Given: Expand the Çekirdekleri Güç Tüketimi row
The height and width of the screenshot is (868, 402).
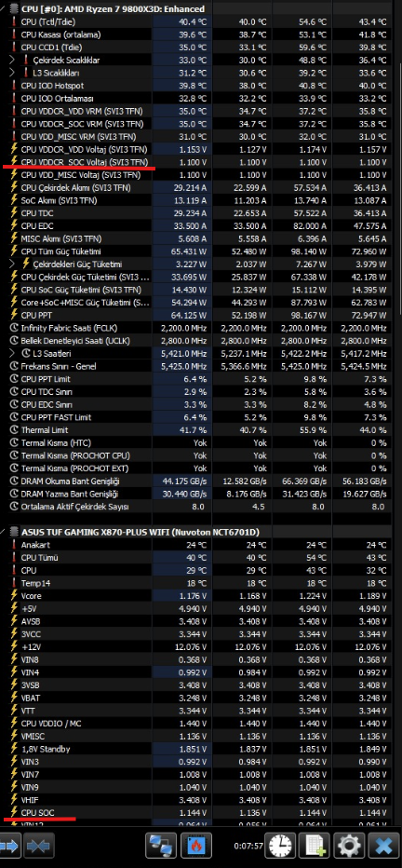Looking at the screenshot, I should coord(12,264).
